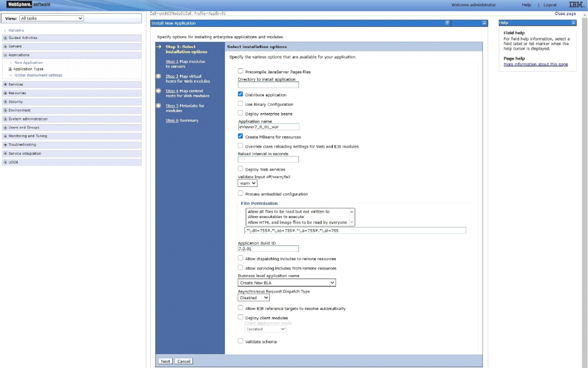Enable Allow EJB reference targets to resolve automatically

[x=240, y=308]
